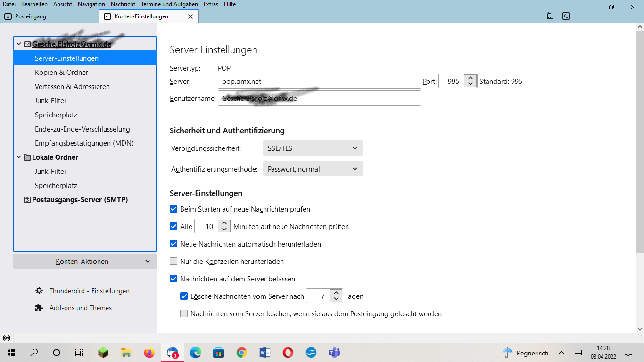Open the calendar icon in tab bar
Viewport: 644px width, 362px height.
(x=550, y=16)
